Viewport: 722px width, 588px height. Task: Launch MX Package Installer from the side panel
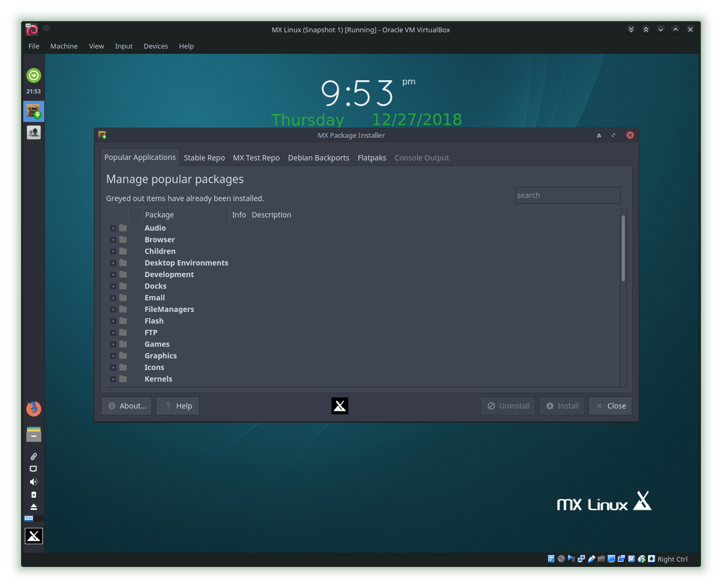tap(33, 111)
